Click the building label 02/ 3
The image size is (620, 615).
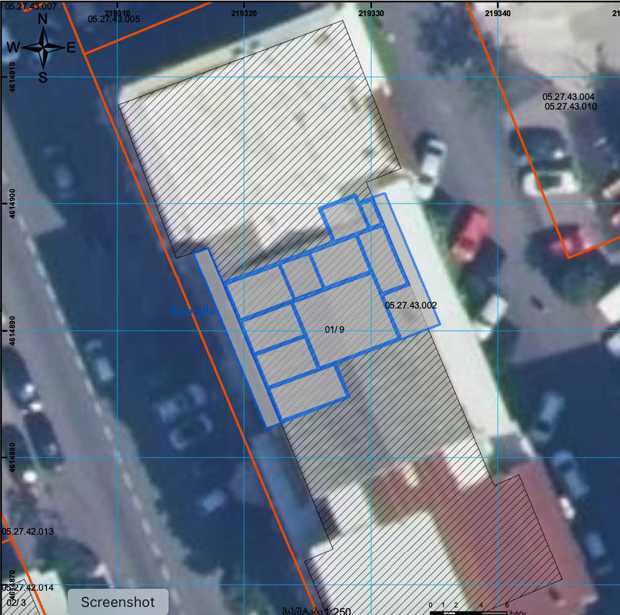point(16,602)
